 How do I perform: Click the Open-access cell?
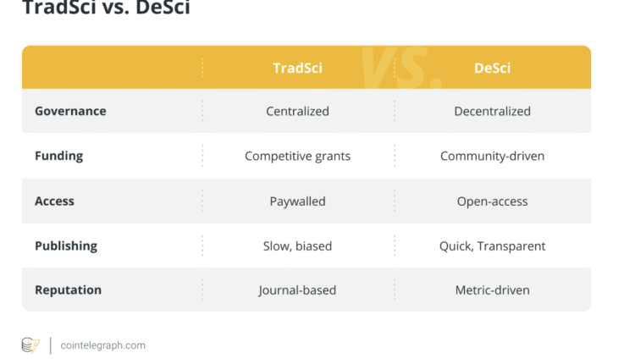click(492, 201)
